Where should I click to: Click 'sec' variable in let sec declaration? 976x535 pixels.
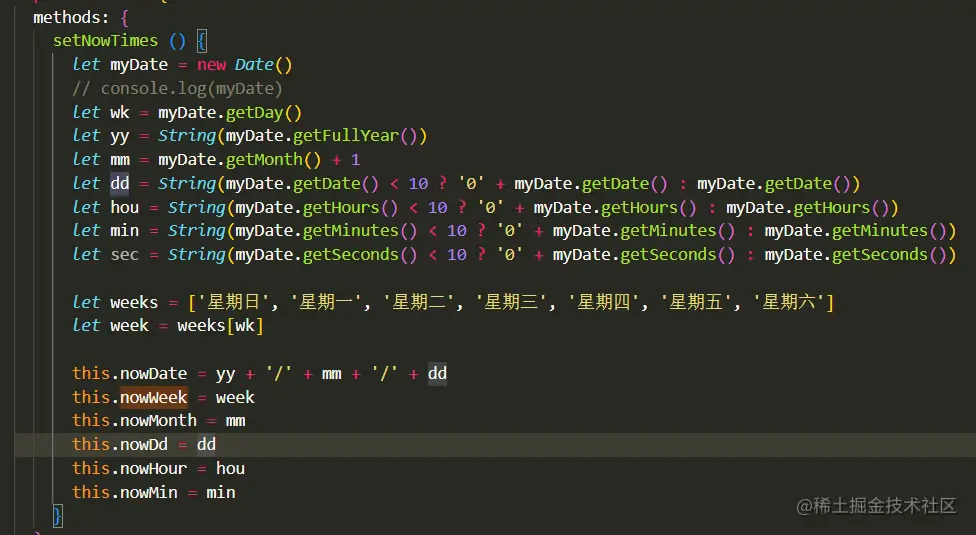click(x=124, y=255)
